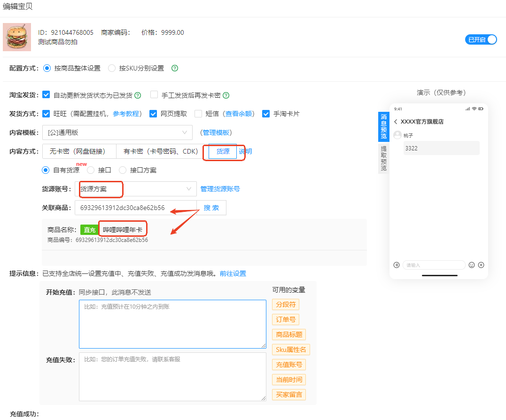
Task: Tap plus icon in preview chat bar
Action: [x=481, y=265]
